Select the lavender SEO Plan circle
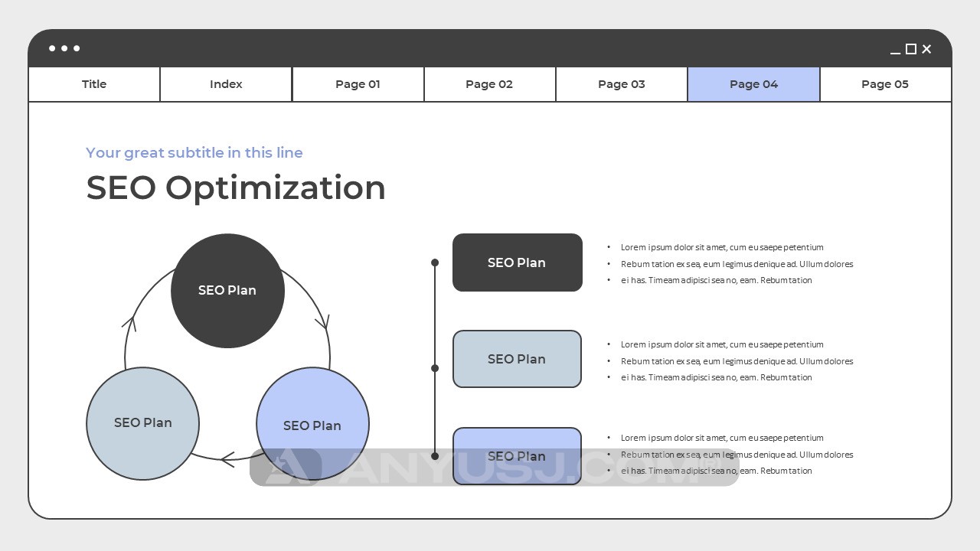 pos(312,424)
